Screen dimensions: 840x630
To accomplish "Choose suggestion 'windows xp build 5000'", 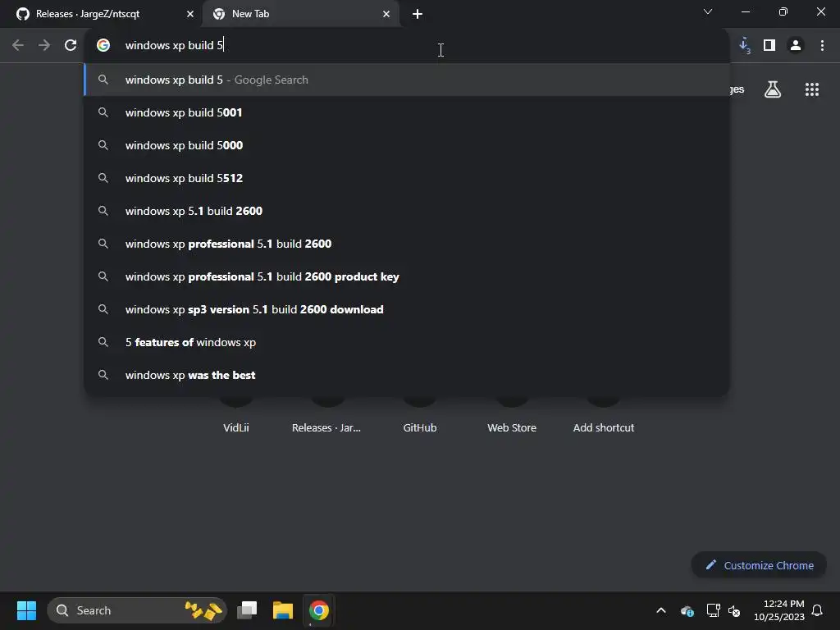I will pyautogui.click(x=407, y=145).
